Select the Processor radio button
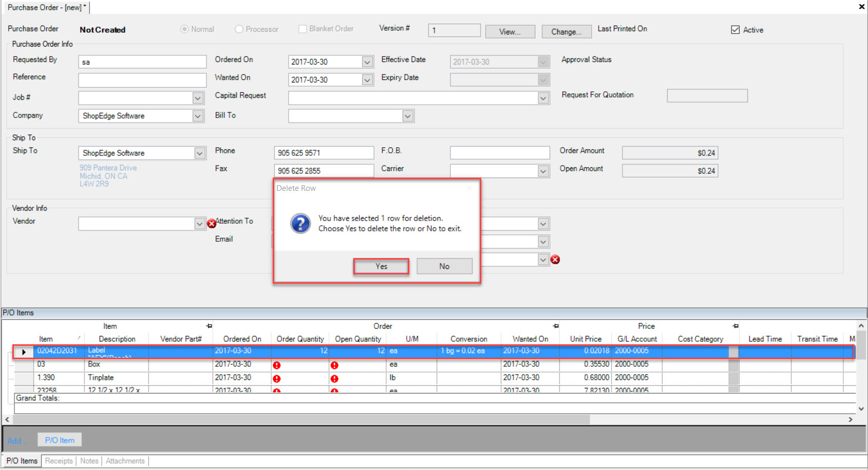This screenshot has width=868, height=470. pyautogui.click(x=239, y=29)
